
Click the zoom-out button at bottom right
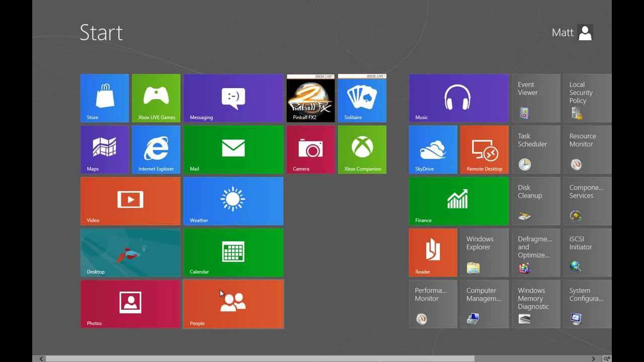point(607,358)
